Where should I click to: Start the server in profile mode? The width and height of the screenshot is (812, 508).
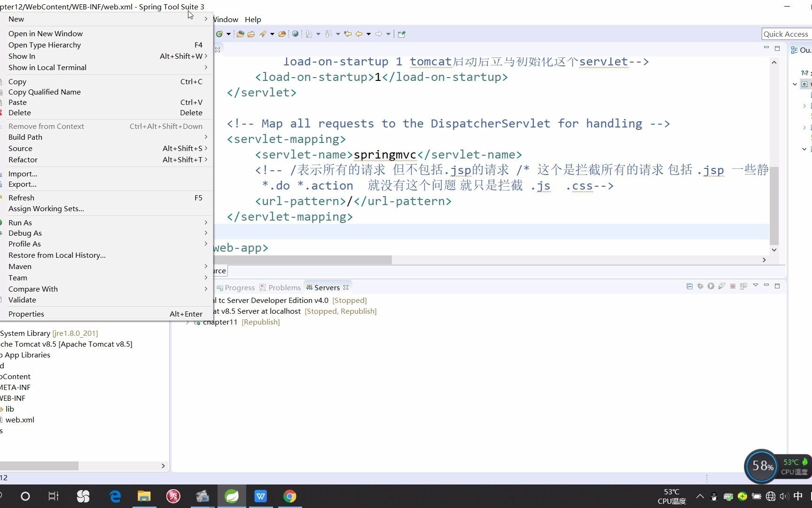pyautogui.click(x=722, y=286)
